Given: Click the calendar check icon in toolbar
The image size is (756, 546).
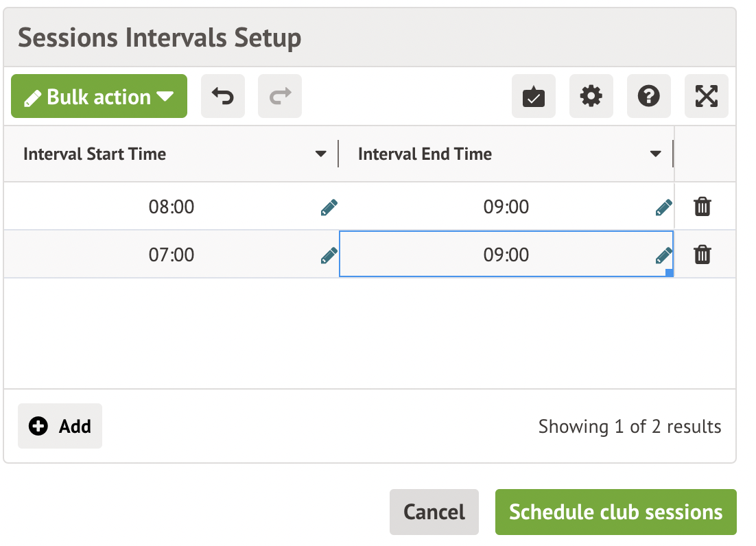Looking at the screenshot, I should tap(534, 97).
